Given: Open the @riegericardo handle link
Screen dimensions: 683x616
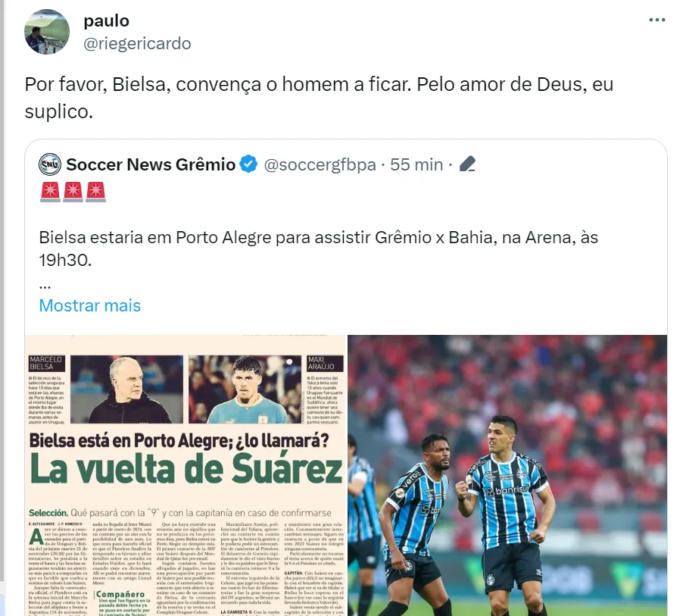Looking at the screenshot, I should coord(137,44).
